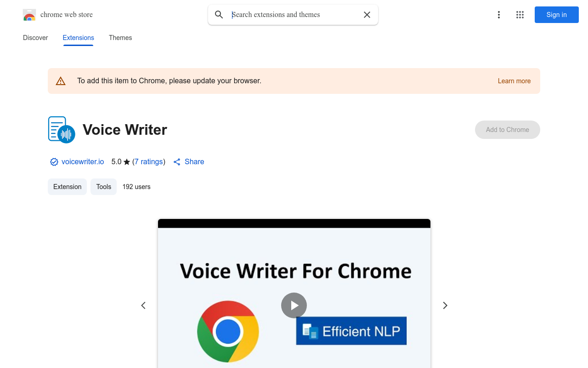
Task: Focus the search extensions and themes field
Action: pyautogui.click(x=294, y=15)
